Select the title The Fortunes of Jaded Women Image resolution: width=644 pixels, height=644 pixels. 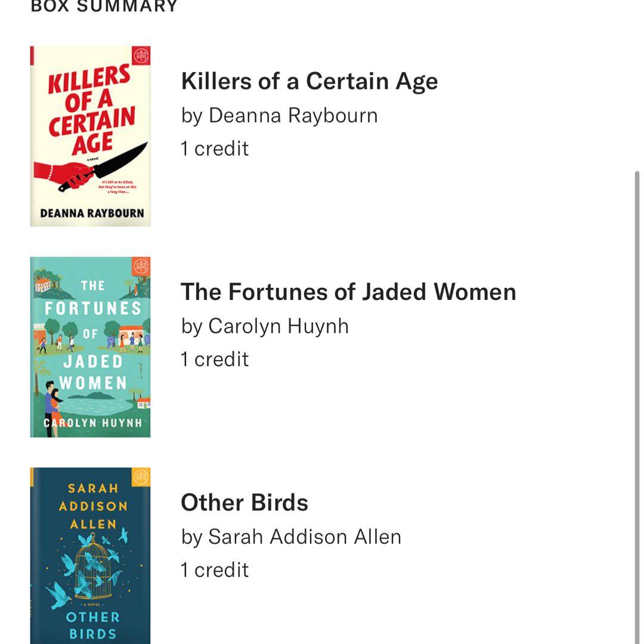coord(348,292)
